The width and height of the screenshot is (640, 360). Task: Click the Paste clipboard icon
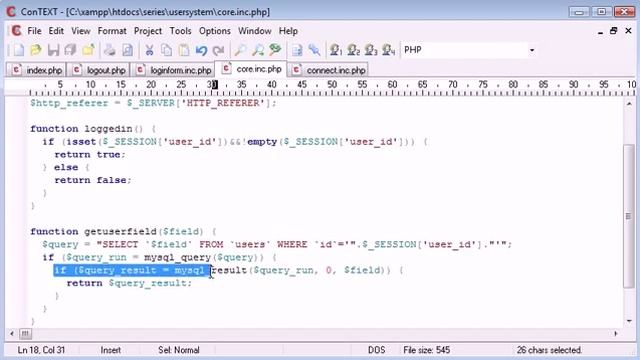click(184, 50)
